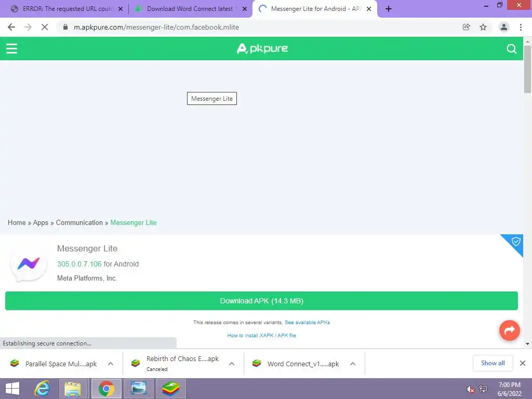Click the scrollbar down arrow
Image resolution: width=532 pixels, height=399 pixels.
[x=527, y=344]
